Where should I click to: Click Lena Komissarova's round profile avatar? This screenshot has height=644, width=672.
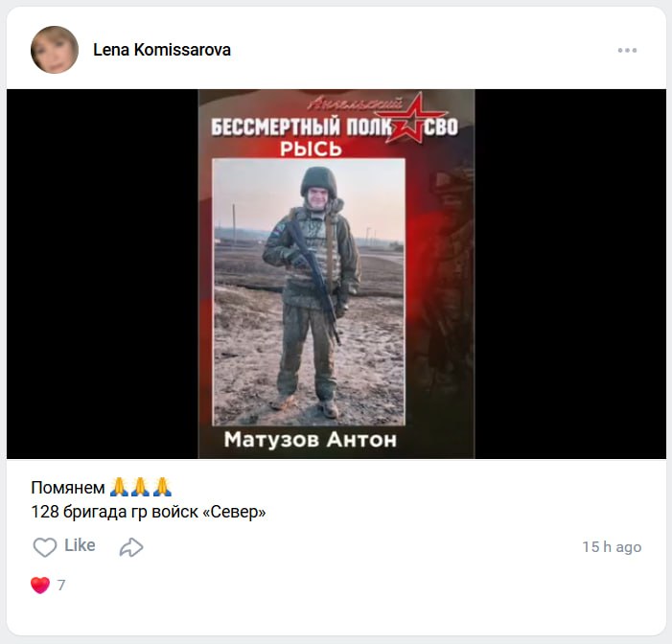(55, 50)
